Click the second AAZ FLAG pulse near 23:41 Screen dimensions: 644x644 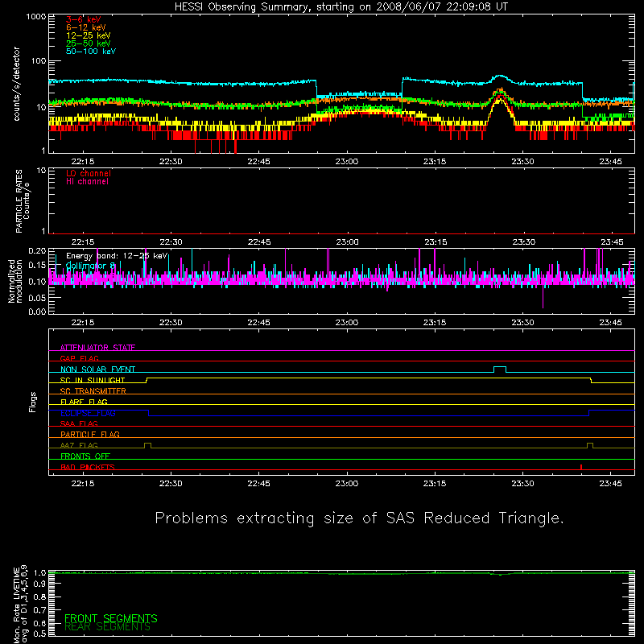(590, 446)
